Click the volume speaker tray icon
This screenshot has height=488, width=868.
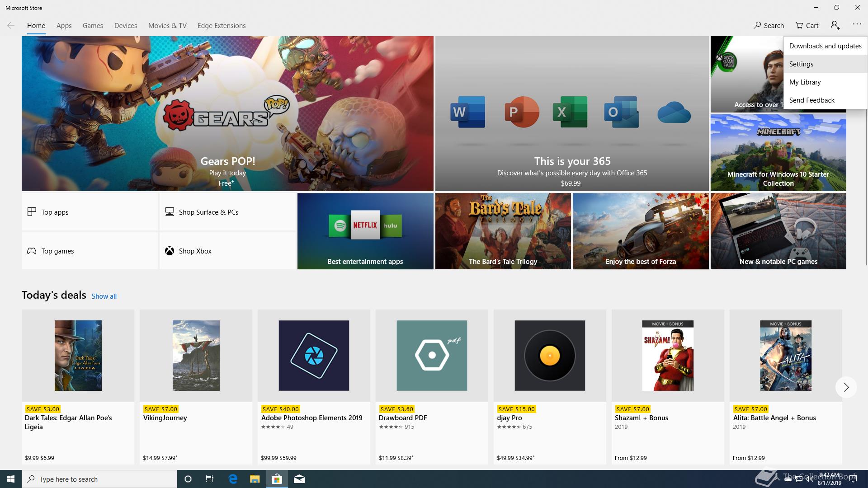[809, 479]
